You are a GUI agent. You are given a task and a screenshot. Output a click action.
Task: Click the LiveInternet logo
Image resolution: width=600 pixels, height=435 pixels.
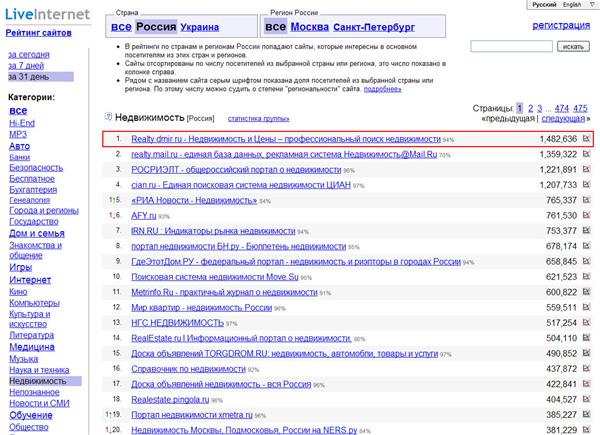coord(47,15)
